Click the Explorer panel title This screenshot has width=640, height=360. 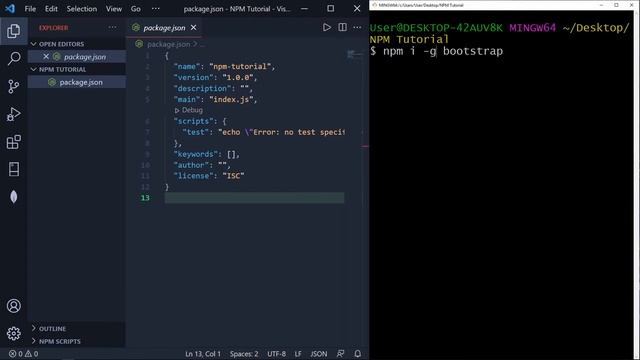[x=53, y=28]
